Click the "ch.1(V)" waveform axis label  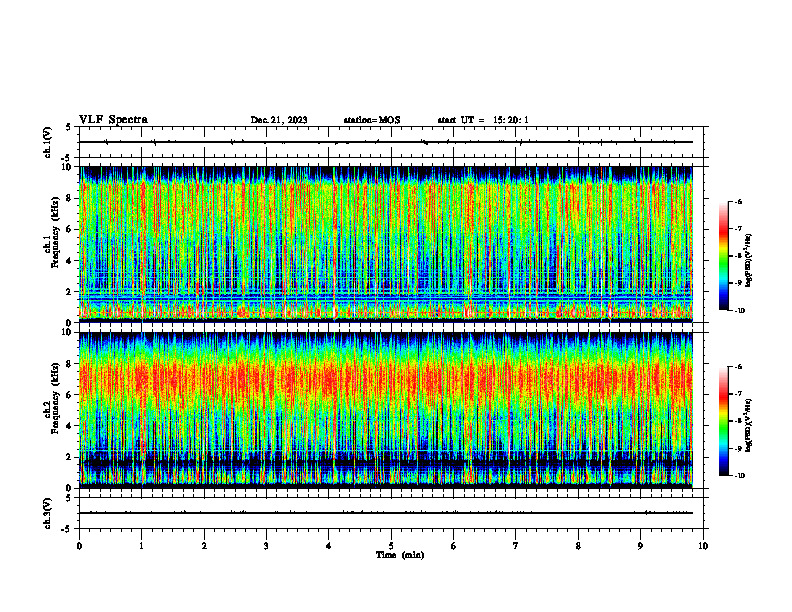click(x=47, y=142)
